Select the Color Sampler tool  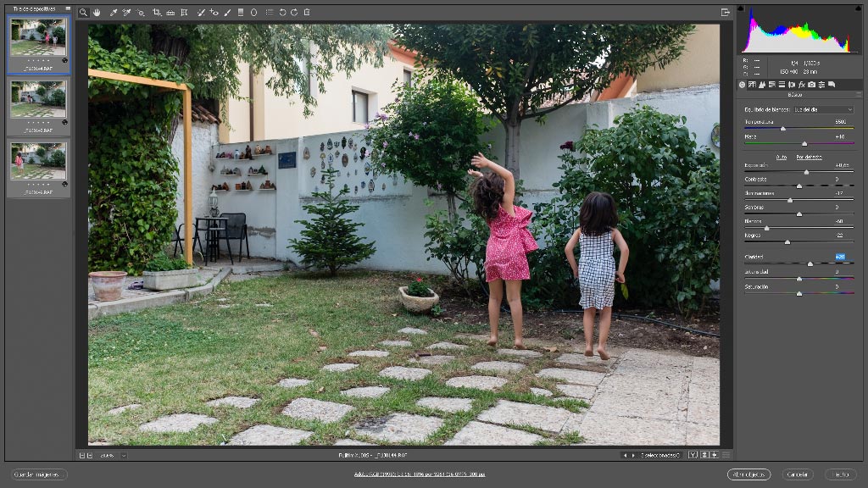127,12
